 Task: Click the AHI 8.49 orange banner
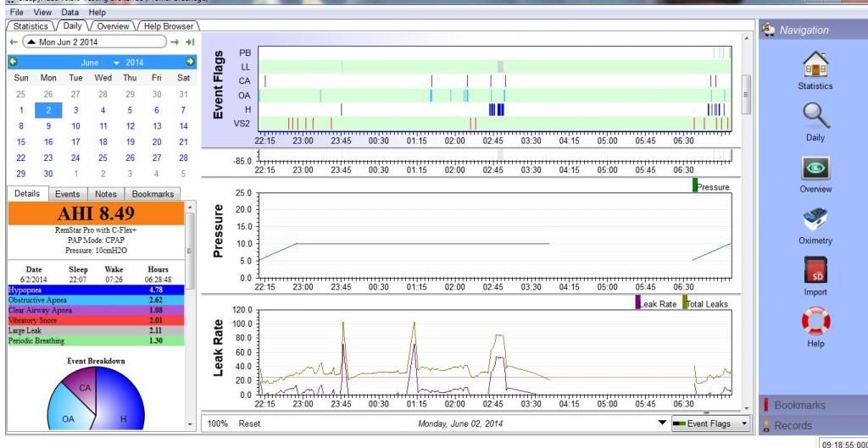pos(96,213)
